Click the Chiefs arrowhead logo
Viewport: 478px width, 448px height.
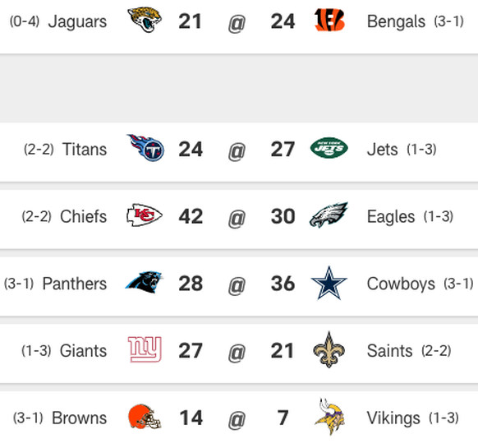pos(145,215)
